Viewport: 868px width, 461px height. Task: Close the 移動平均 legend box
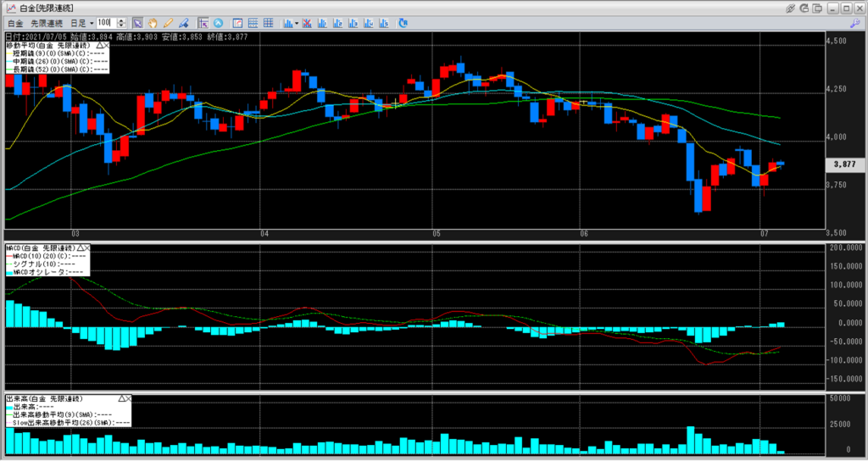coord(105,45)
